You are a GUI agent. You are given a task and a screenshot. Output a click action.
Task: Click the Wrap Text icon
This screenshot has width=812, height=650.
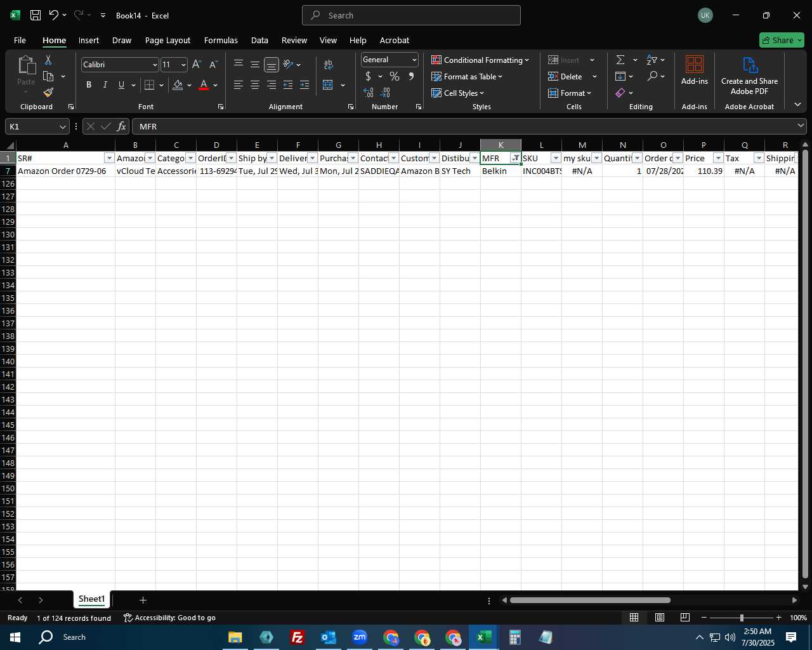click(329, 64)
